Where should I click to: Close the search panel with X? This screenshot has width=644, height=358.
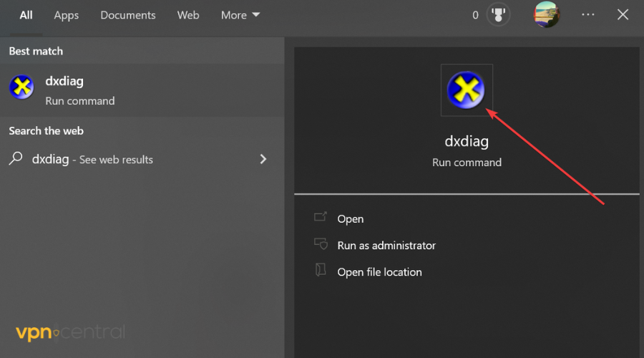623,15
